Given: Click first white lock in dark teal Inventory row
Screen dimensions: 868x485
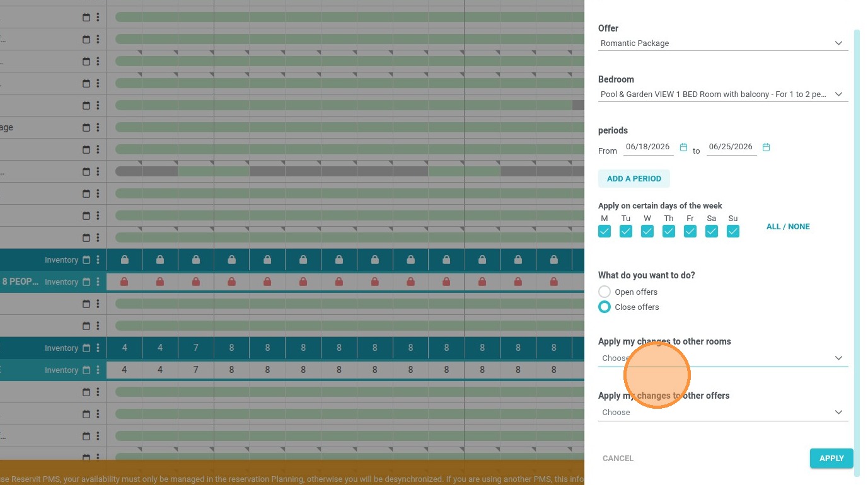Looking at the screenshot, I should coord(124,260).
